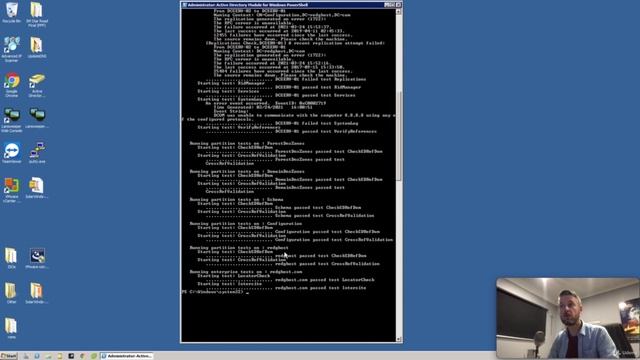Open the Active Directory desktop shortcut
The width and height of the screenshot is (640, 360).
[37, 85]
